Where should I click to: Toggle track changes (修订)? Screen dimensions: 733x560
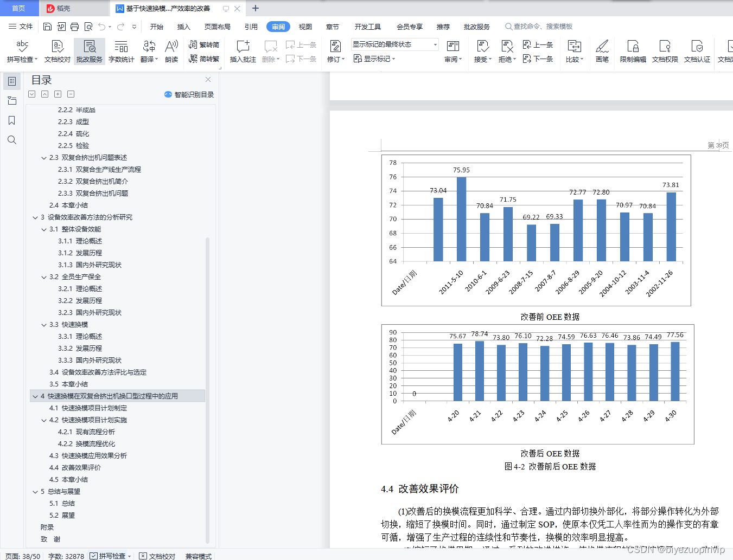click(335, 52)
